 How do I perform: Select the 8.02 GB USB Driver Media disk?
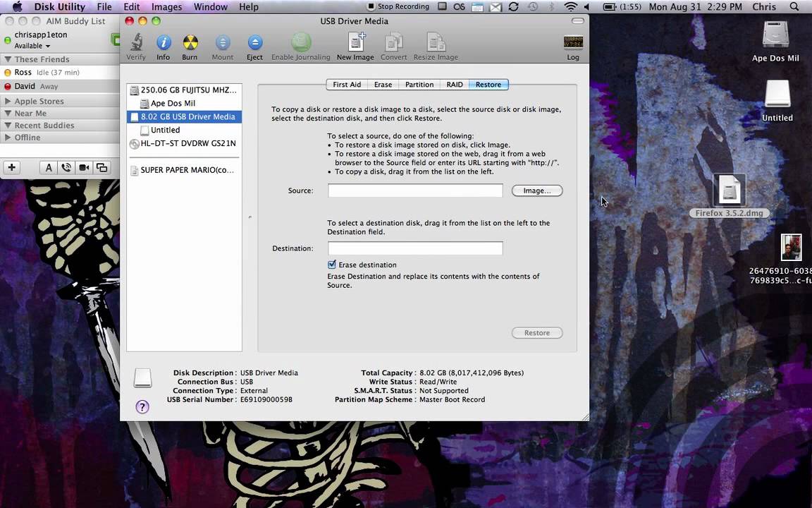coord(185,116)
